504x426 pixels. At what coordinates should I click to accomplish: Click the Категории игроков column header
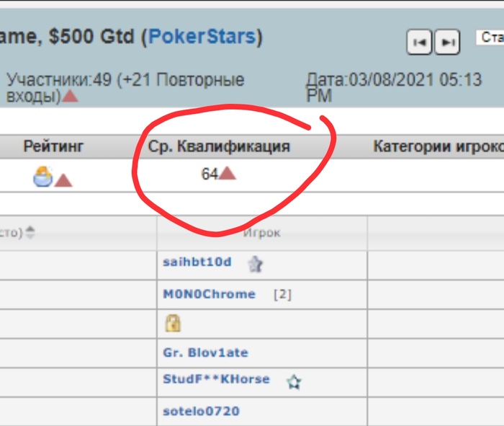[438, 146]
